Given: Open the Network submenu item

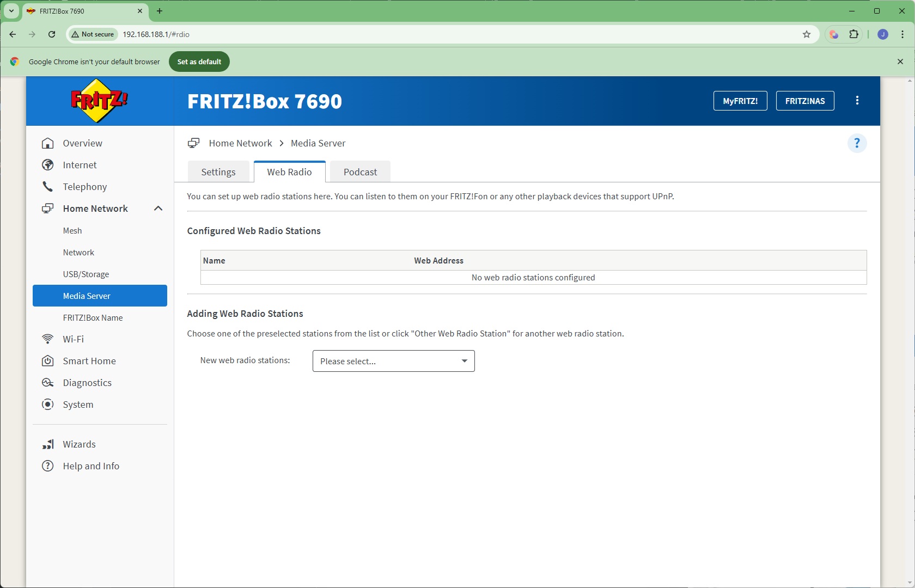Looking at the screenshot, I should coord(78,253).
